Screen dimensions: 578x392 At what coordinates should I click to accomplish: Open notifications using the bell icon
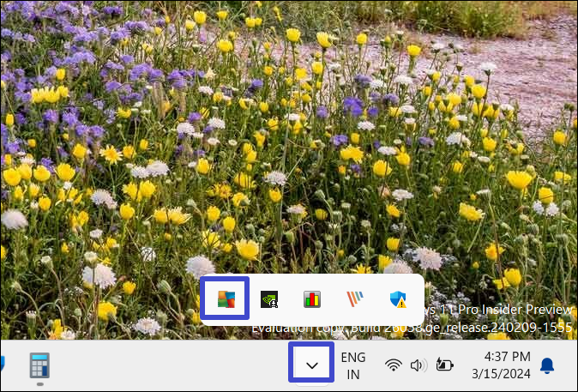click(x=547, y=366)
